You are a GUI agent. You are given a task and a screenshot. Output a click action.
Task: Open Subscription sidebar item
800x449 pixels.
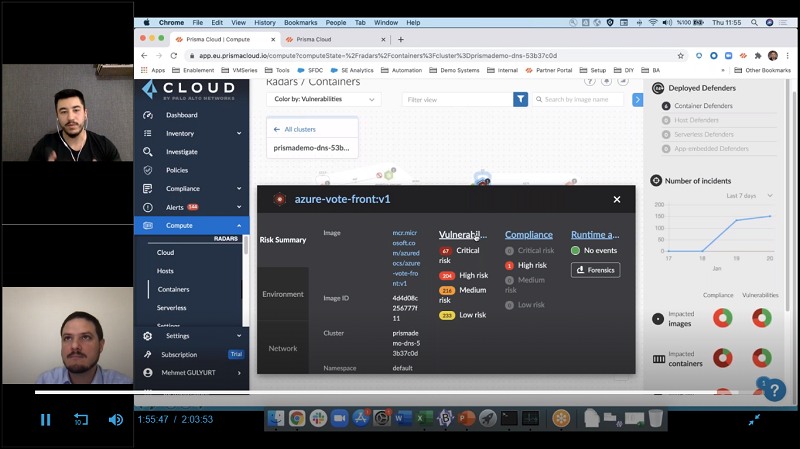coord(179,354)
